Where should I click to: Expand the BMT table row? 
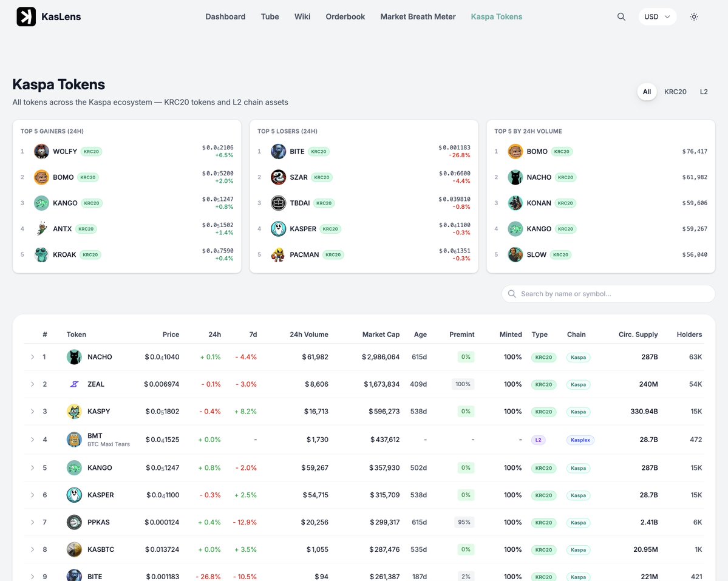click(33, 440)
